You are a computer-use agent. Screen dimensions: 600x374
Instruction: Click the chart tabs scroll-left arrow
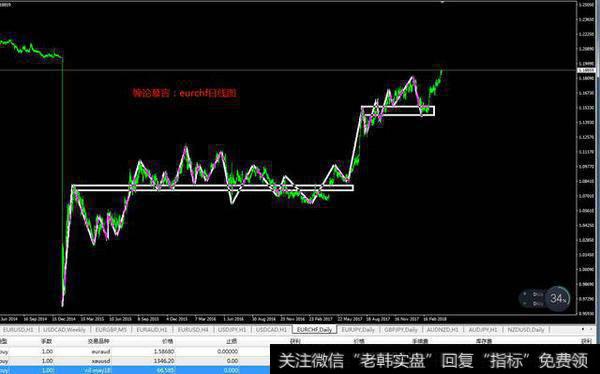(583, 329)
